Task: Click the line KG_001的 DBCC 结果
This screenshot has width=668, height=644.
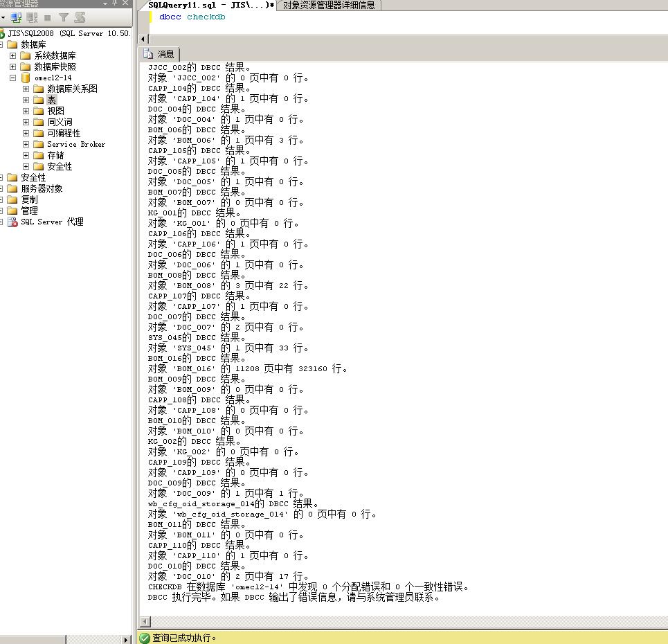Action: pyautogui.click(x=195, y=213)
